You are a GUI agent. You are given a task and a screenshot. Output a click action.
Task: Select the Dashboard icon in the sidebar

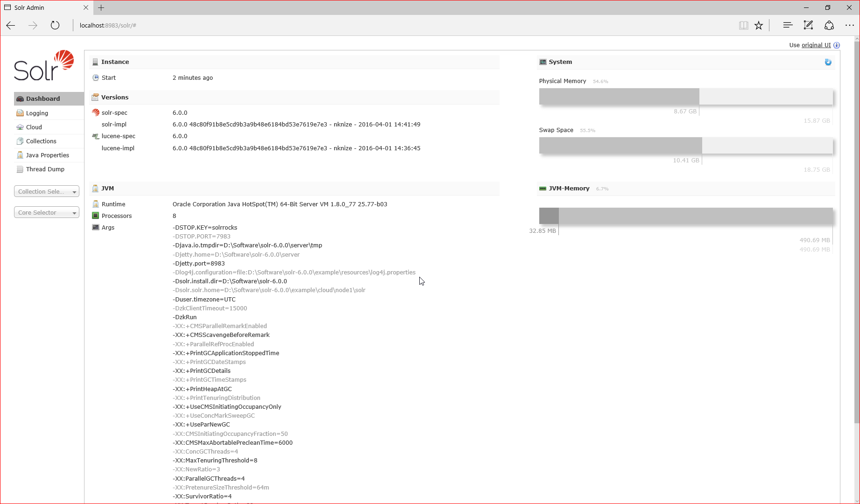click(21, 98)
